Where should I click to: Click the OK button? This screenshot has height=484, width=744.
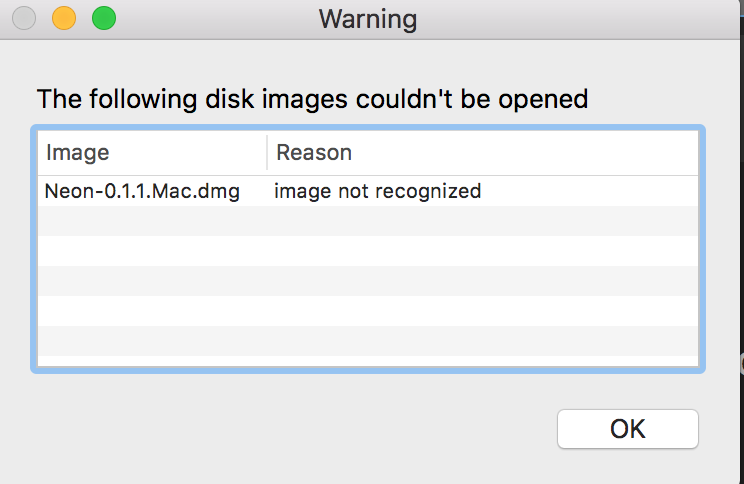coord(627,428)
